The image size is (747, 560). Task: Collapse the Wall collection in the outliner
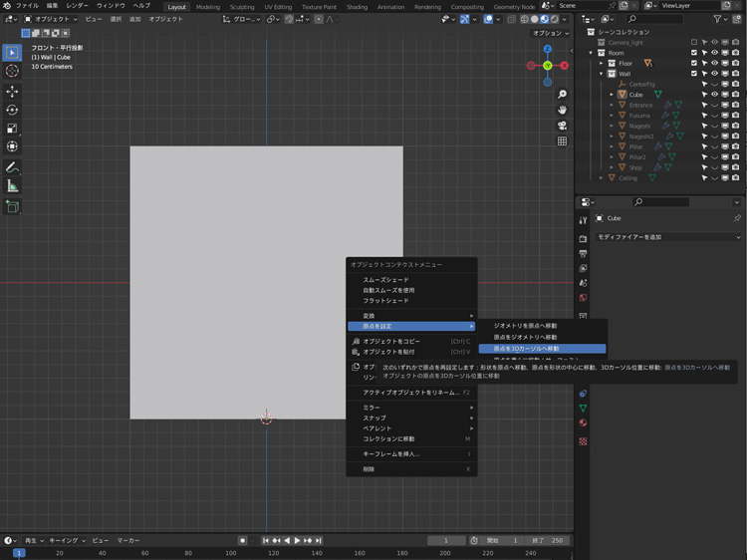tap(601, 74)
